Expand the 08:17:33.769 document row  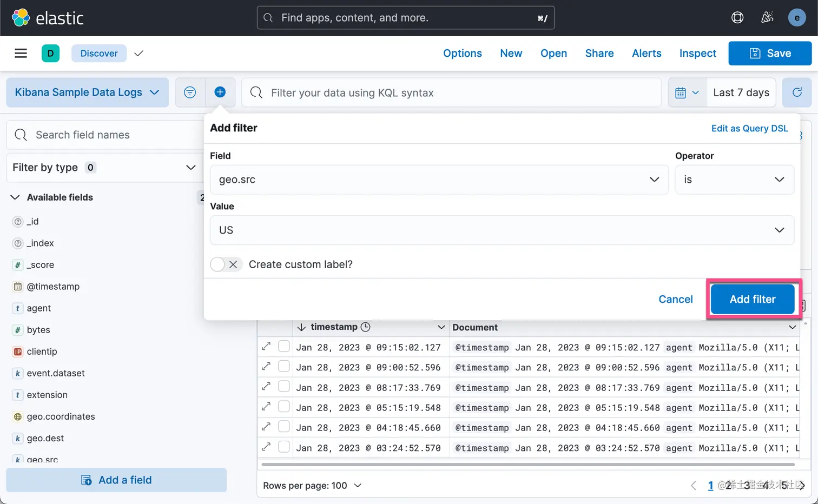[x=266, y=387]
